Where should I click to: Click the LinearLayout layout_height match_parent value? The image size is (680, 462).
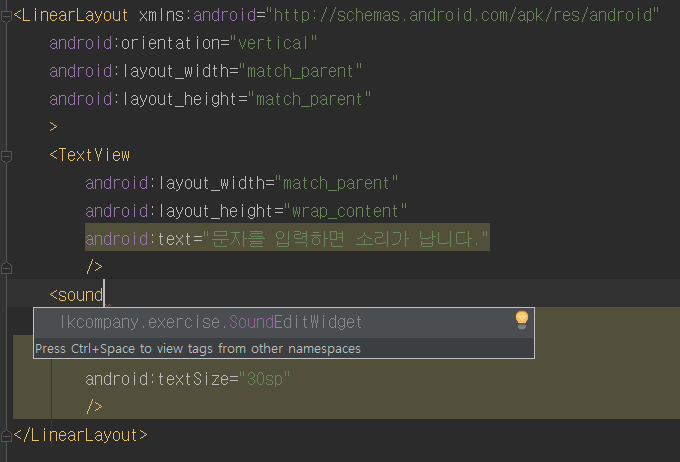point(309,99)
